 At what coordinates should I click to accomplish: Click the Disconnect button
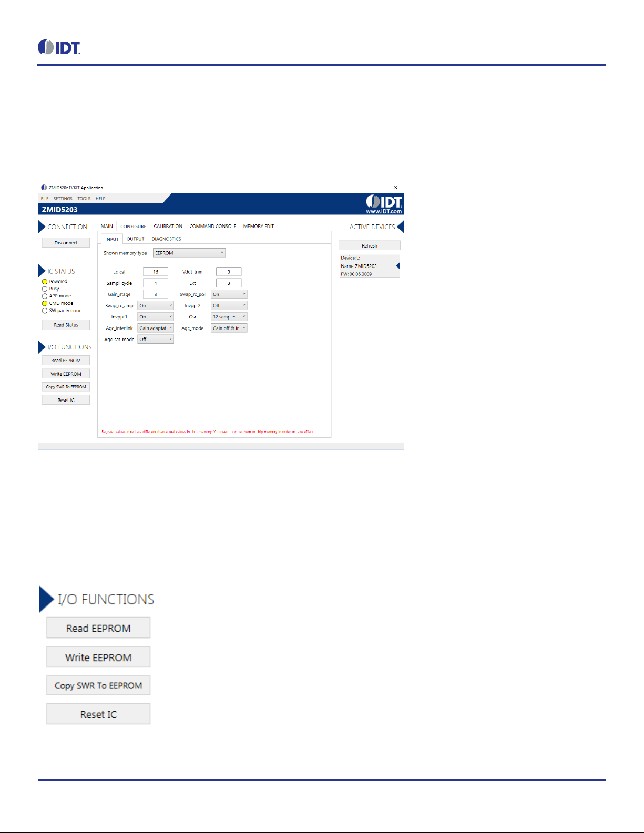pos(66,243)
